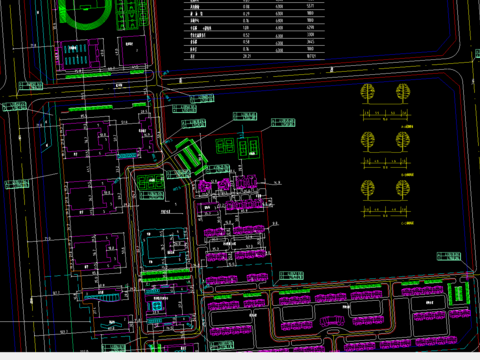
Task: Select the yellow dimension line under middle trees
Action: pos(386,163)
